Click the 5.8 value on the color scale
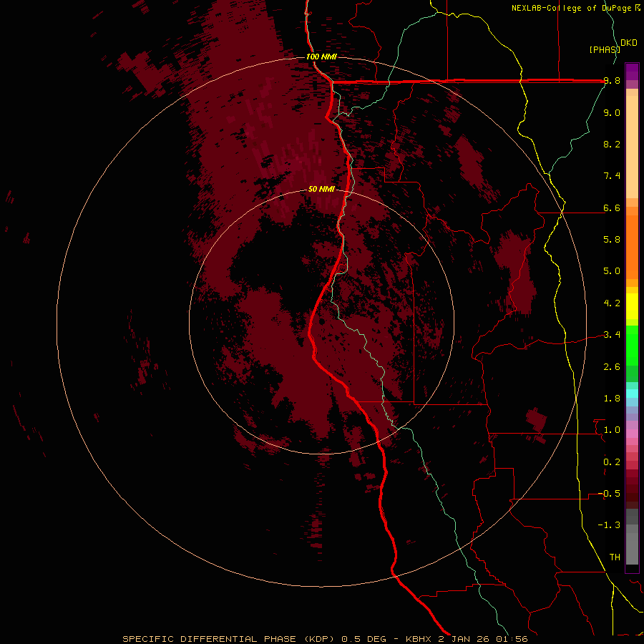 [612, 240]
